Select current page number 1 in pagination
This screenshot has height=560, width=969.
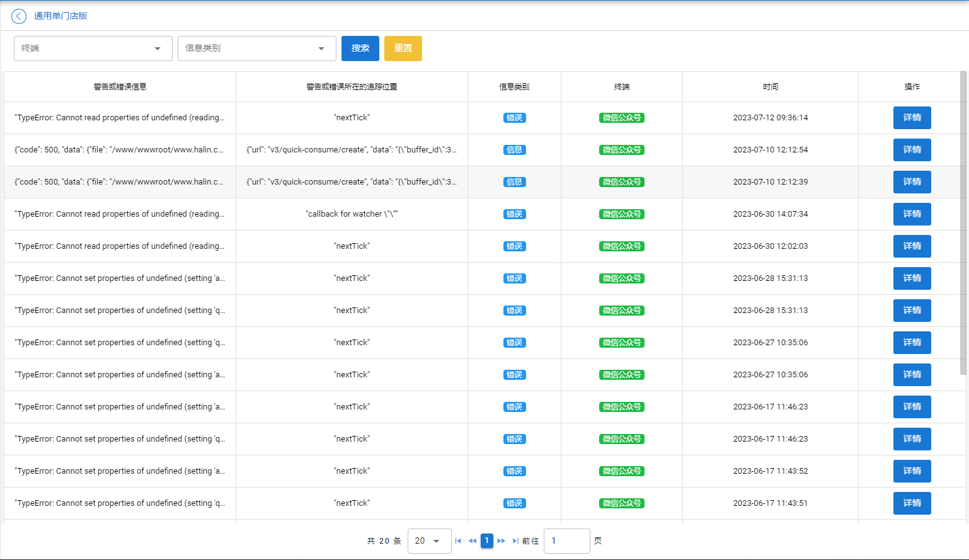pos(487,540)
